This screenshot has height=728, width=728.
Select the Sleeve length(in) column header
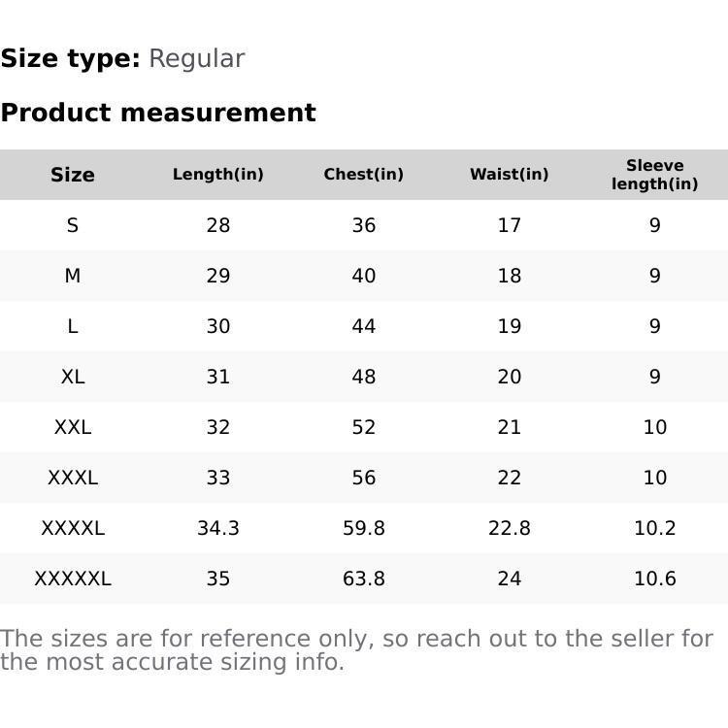(655, 175)
